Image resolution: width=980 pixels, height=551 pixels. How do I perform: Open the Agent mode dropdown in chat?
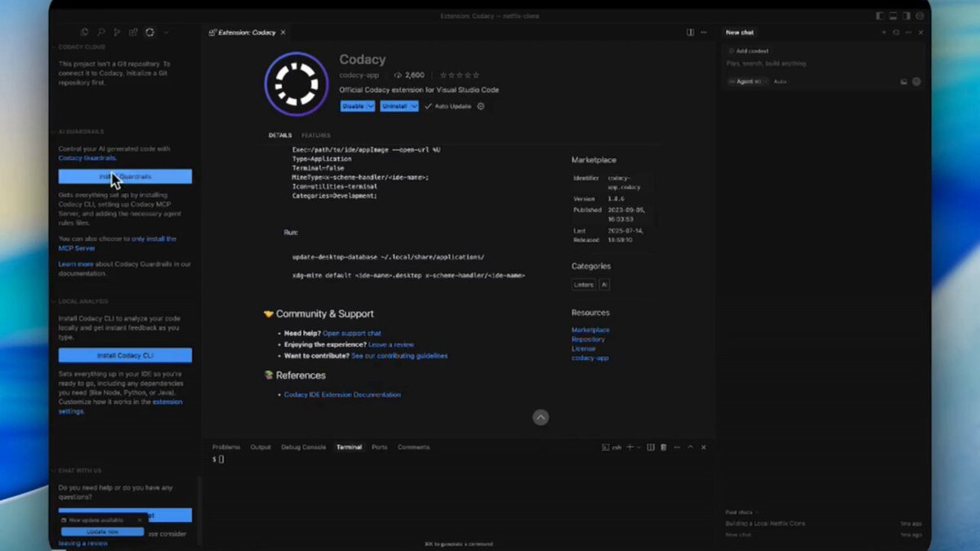(746, 82)
